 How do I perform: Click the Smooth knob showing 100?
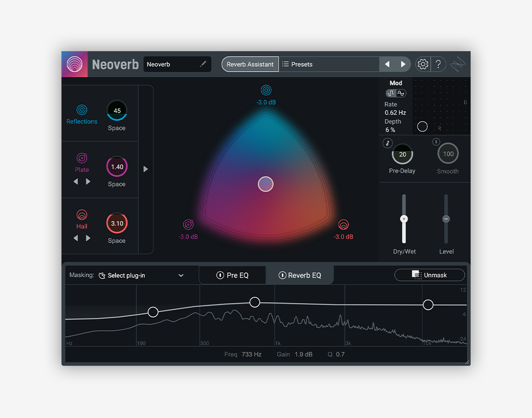click(x=448, y=153)
